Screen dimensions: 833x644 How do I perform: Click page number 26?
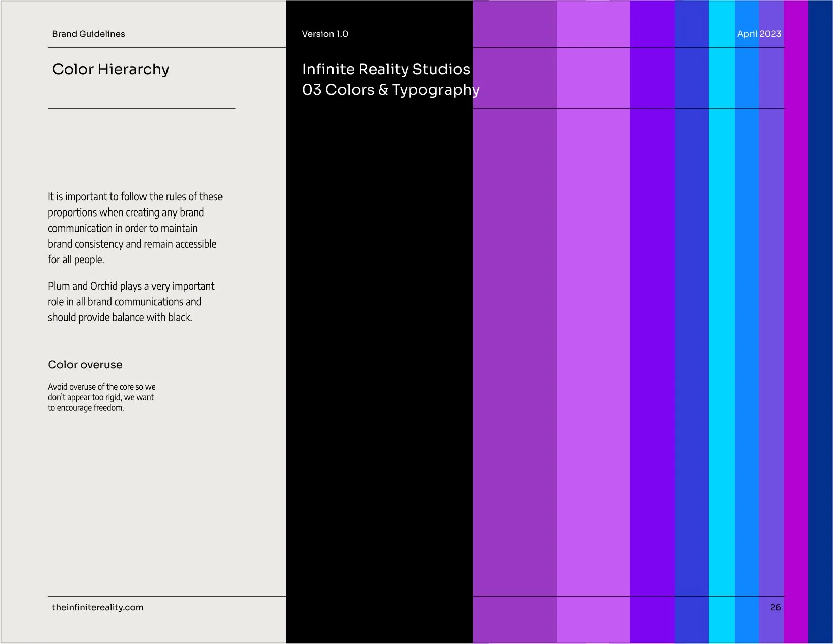click(775, 607)
